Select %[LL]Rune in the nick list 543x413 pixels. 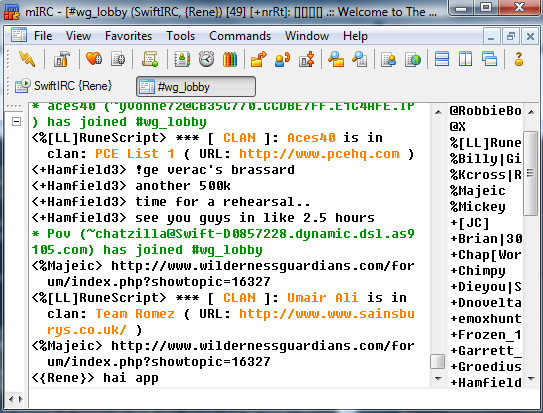pyautogui.click(x=485, y=142)
